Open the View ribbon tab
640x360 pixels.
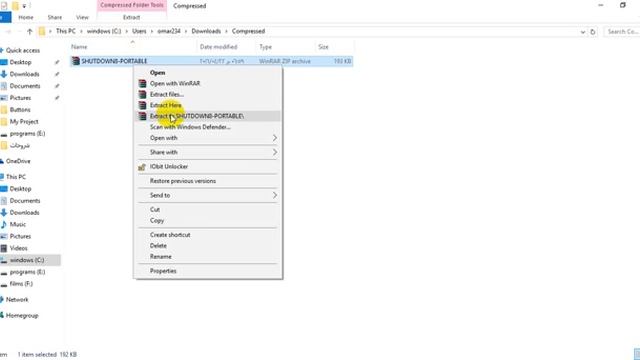click(82, 17)
